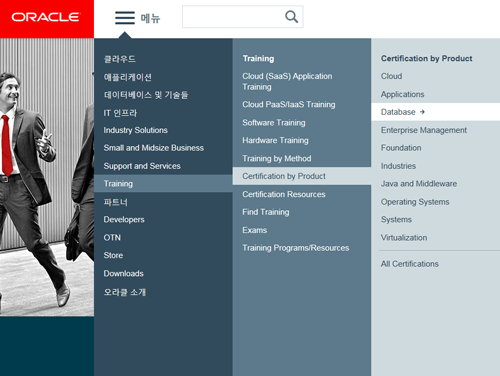Open Java and Middleware certification link
This screenshot has height=376, width=500.
point(419,184)
